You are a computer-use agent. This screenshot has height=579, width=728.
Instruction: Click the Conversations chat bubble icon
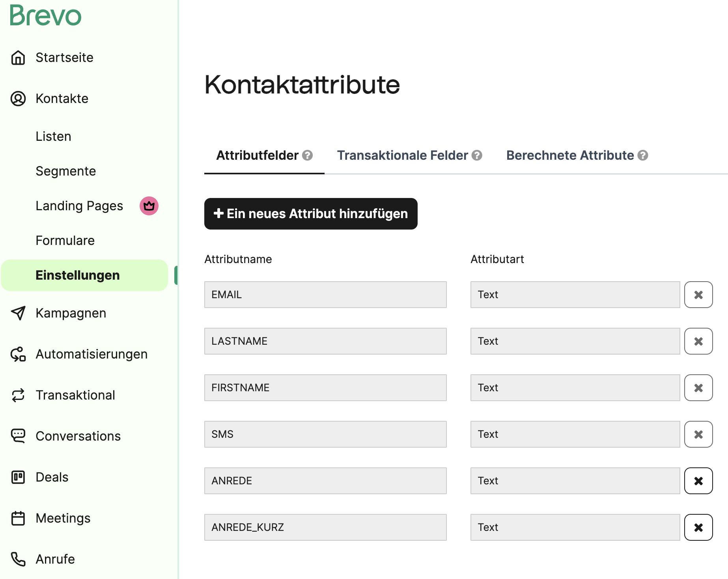(x=18, y=436)
